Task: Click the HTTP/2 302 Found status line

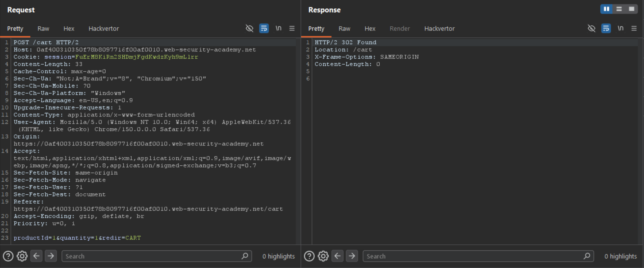Action: [x=345, y=42]
